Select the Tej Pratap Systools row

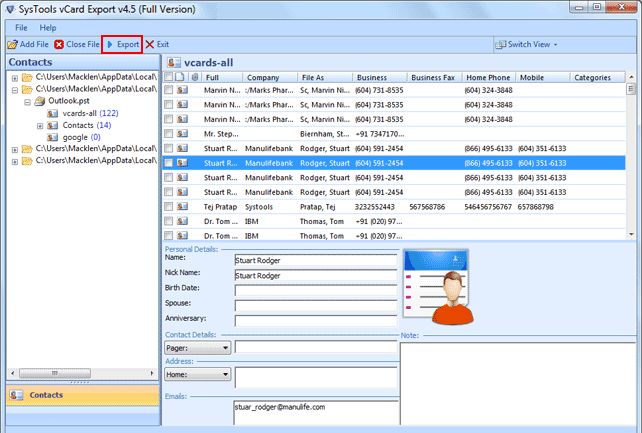pos(394,207)
